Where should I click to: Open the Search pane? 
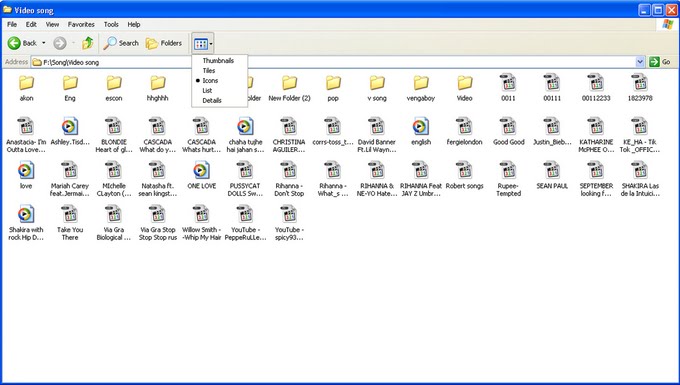coord(121,43)
